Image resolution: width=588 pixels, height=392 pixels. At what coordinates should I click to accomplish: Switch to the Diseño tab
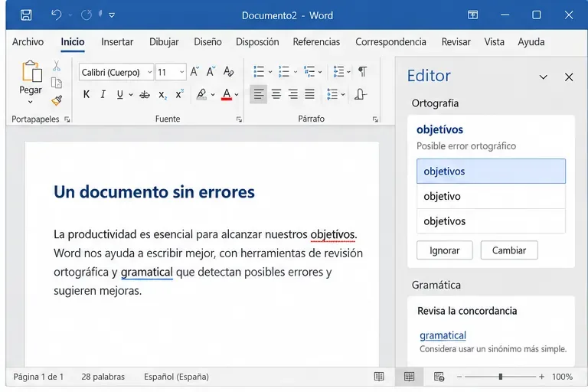pos(207,41)
